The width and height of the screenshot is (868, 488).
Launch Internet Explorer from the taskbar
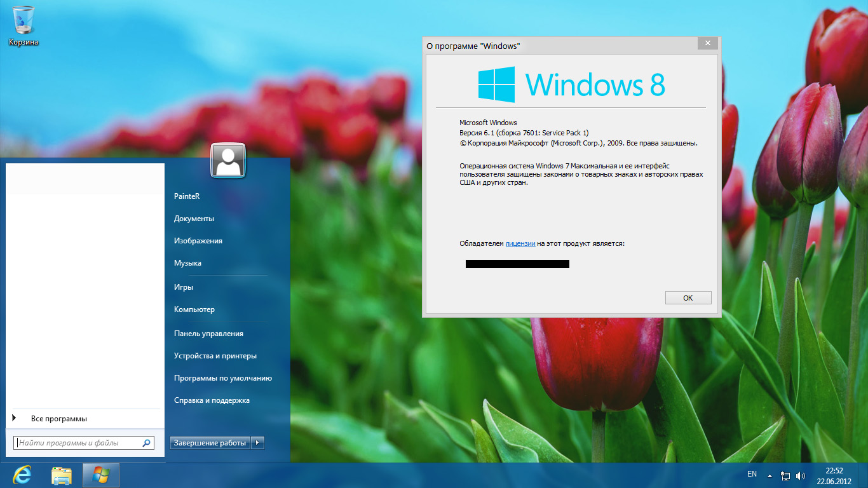click(x=23, y=475)
